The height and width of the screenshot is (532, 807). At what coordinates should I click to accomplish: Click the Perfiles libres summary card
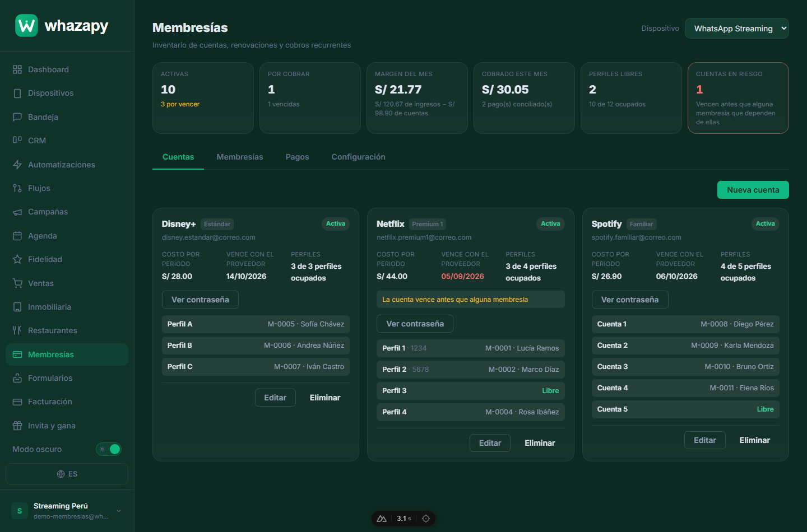pos(631,98)
